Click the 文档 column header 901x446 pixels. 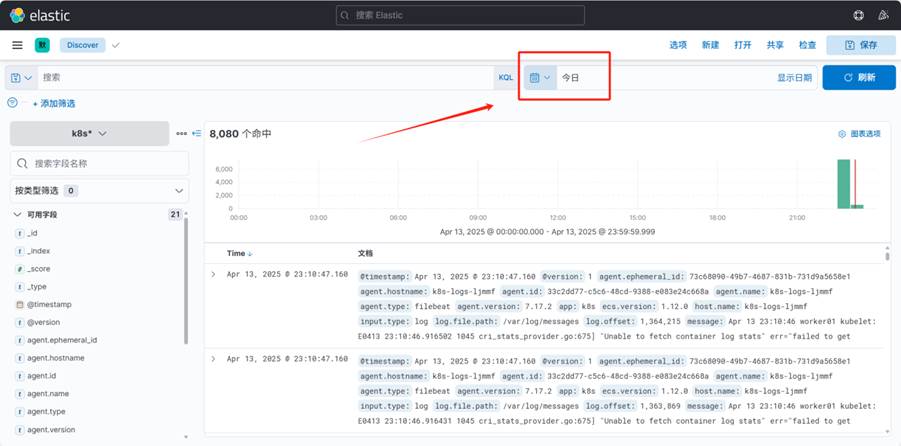(365, 253)
